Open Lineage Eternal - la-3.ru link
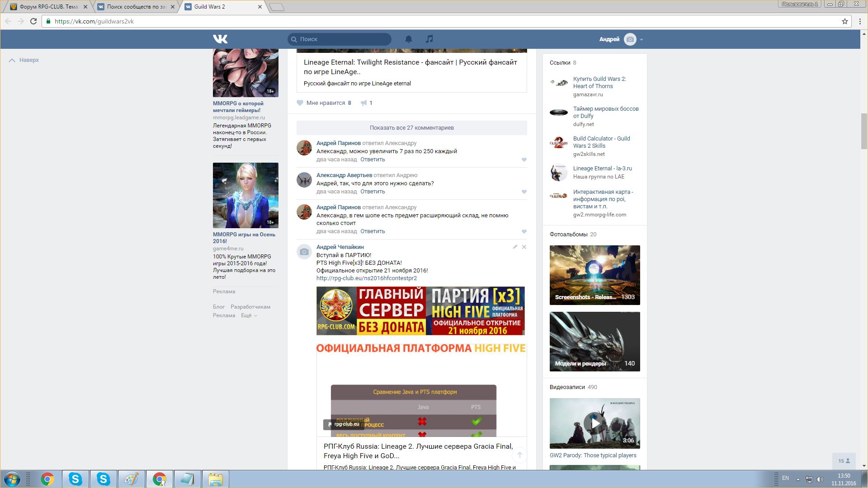This screenshot has height=488, width=868. click(x=603, y=169)
